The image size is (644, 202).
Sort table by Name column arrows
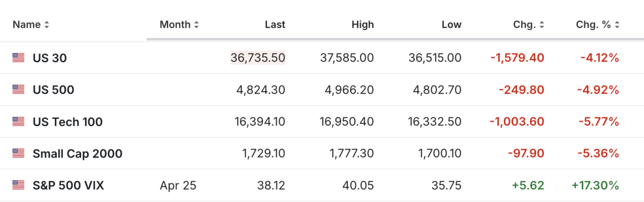pos(47,25)
